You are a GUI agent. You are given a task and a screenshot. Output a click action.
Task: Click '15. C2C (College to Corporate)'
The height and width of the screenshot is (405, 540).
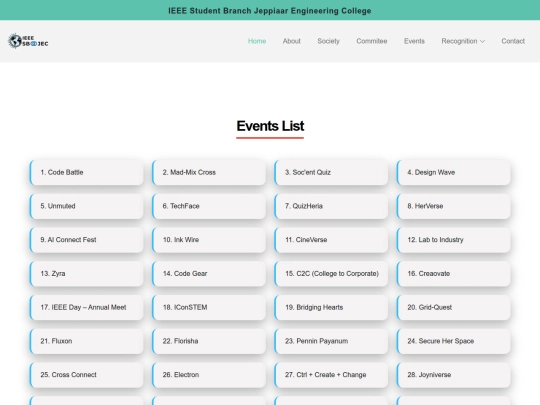(331, 273)
